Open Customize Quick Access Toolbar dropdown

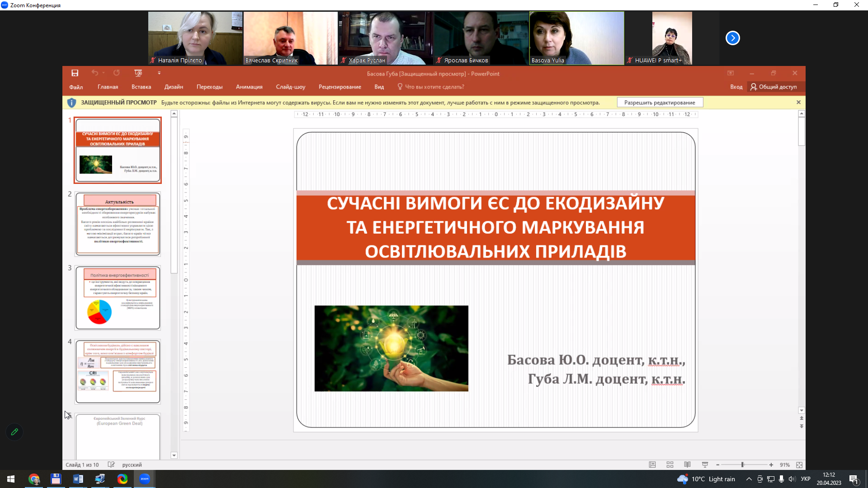[x=159, y=73]
